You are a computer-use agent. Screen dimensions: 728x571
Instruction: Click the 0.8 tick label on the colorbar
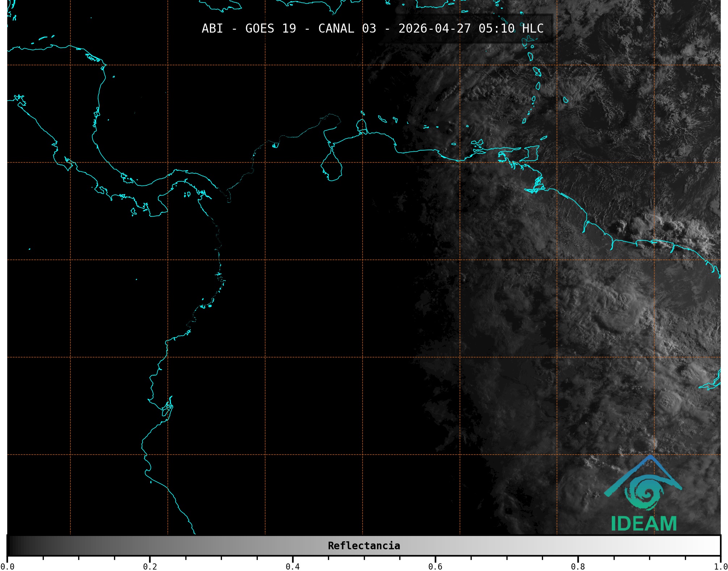[x=578, y=566]
